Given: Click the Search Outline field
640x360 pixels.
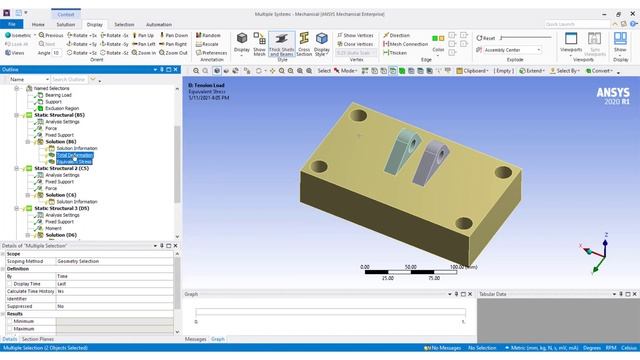Looking at the screenshot, I should (x=69, y=79).
